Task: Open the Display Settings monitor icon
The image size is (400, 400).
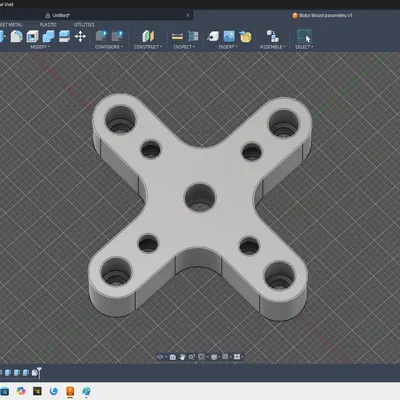Action: tap(214, 357)
